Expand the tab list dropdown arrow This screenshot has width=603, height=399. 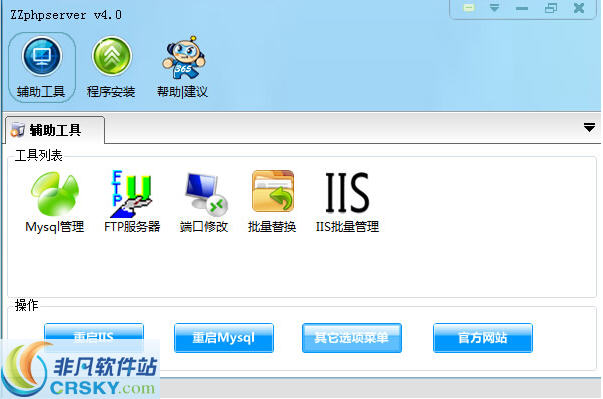coord(589,127)
